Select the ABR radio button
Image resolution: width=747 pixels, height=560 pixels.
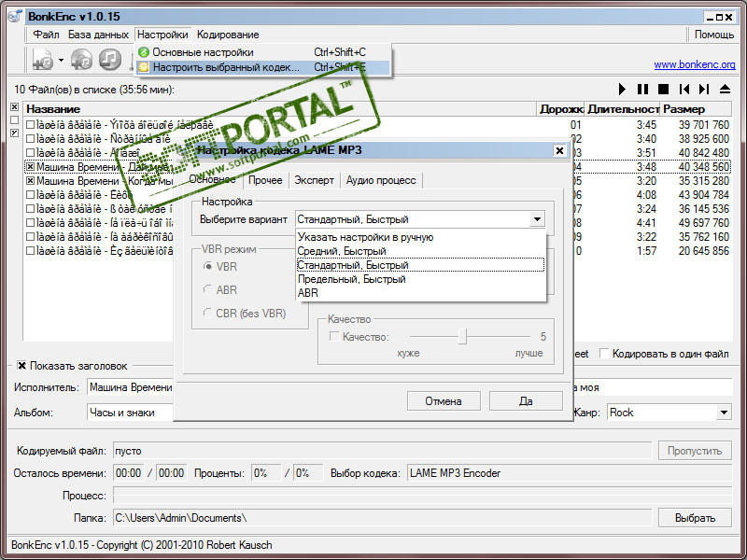207,289
